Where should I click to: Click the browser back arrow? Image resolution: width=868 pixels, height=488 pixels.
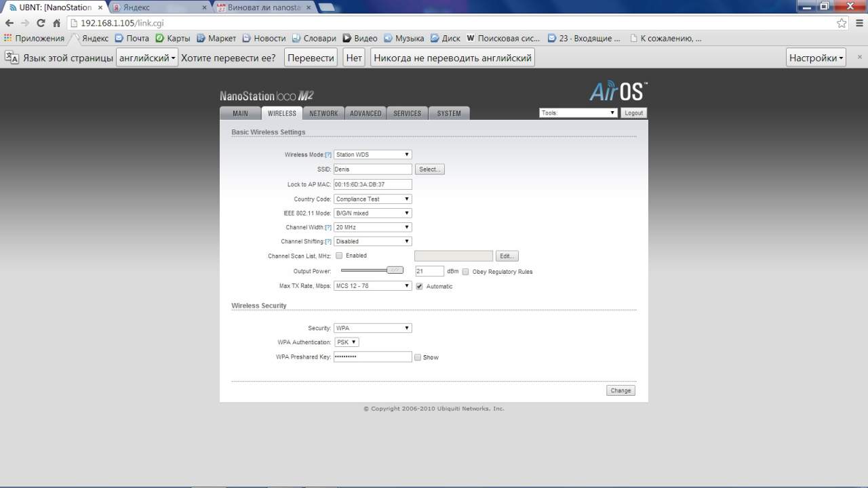(x=9, y=23)
